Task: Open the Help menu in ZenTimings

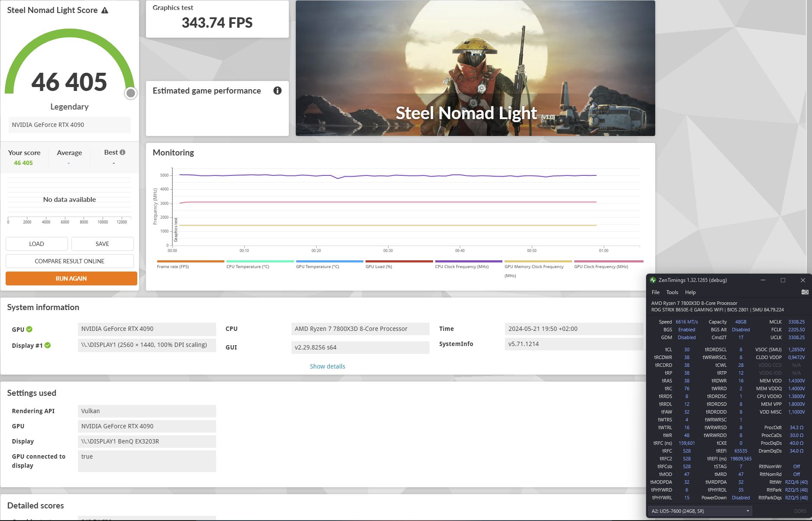Action: coord(690,292)
